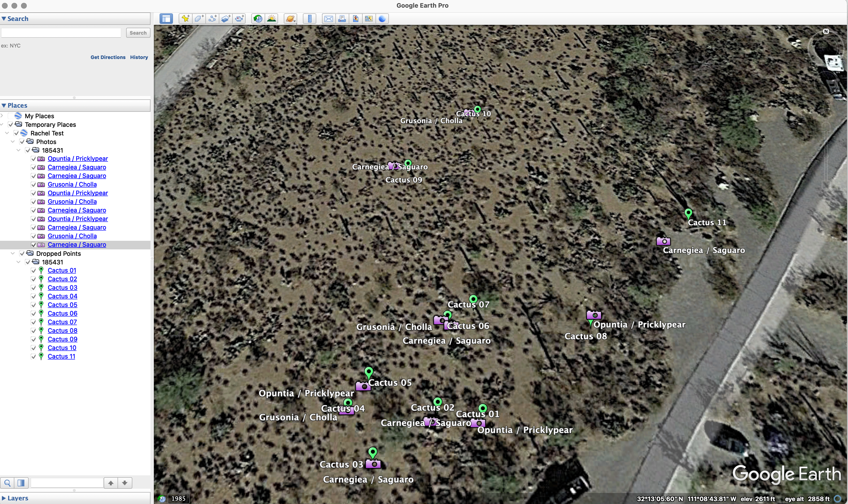Hide the sidebar with toolbar toggle
This screenshot has width=848, height=504.
pyautogui.click(x=166, y=19)
